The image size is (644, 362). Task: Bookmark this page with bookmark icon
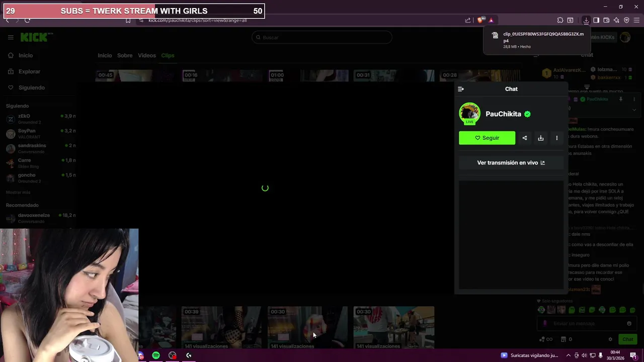pos(128,21)
